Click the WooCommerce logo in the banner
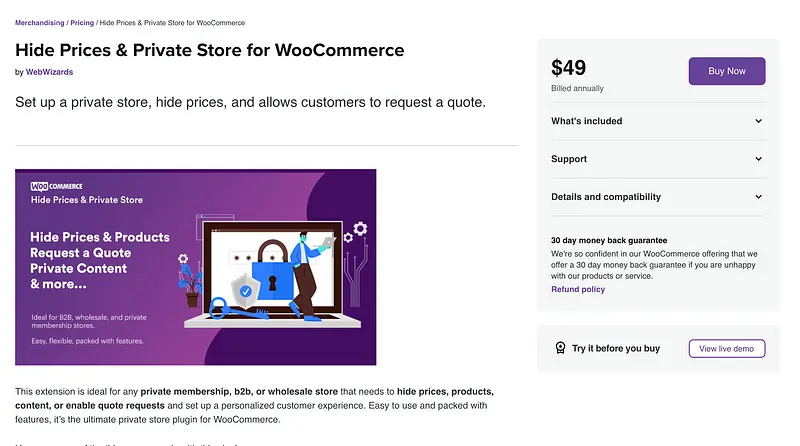The image size is (800, 446). click(x=57, y=186)
